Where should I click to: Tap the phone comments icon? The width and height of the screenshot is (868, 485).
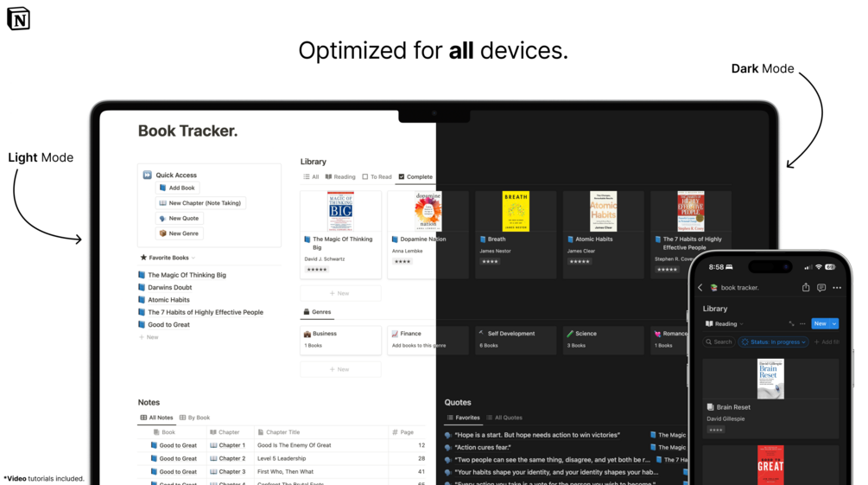821,287
